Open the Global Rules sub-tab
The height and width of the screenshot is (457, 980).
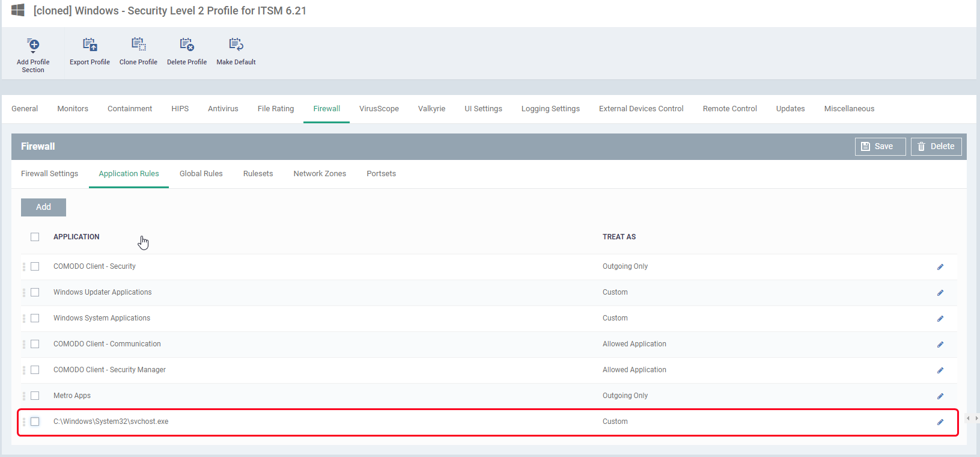[201, 174]
